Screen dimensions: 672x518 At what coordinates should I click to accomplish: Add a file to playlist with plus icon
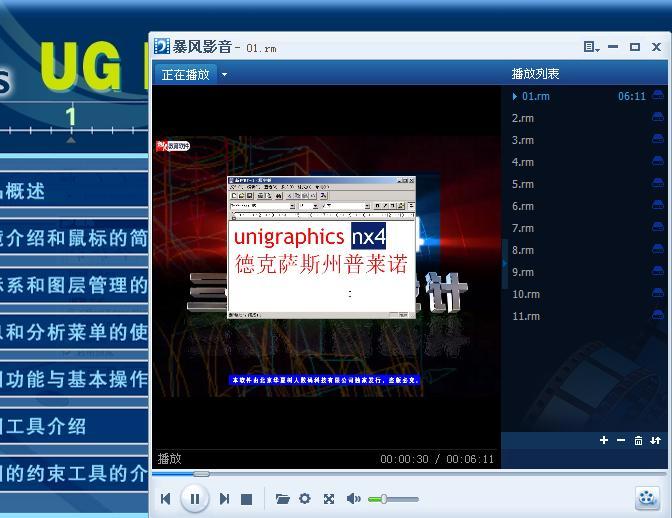[604, 440]
